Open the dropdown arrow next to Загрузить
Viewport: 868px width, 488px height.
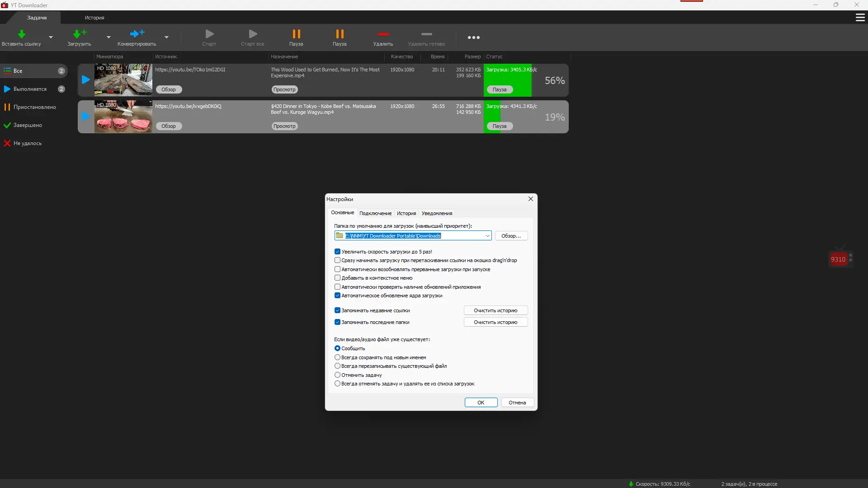tap(108, 38)
